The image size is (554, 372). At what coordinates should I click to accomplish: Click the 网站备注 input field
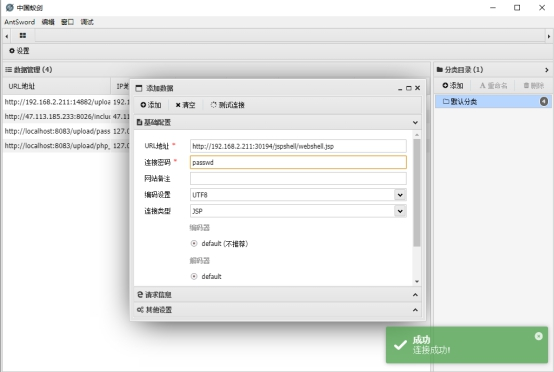click(298, 178)
